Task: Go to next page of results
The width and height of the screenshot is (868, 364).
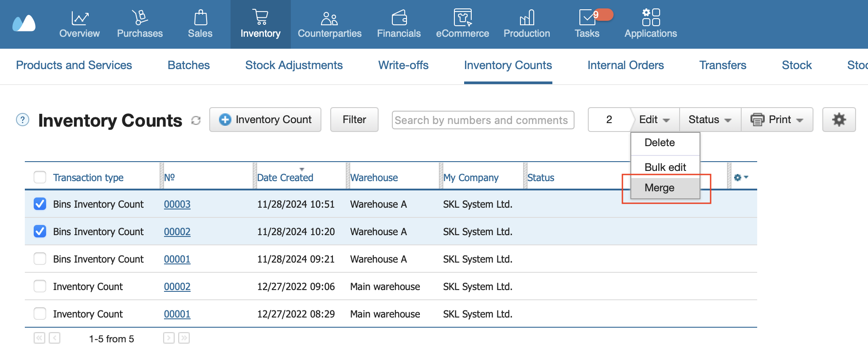Action: pos(168,338)
